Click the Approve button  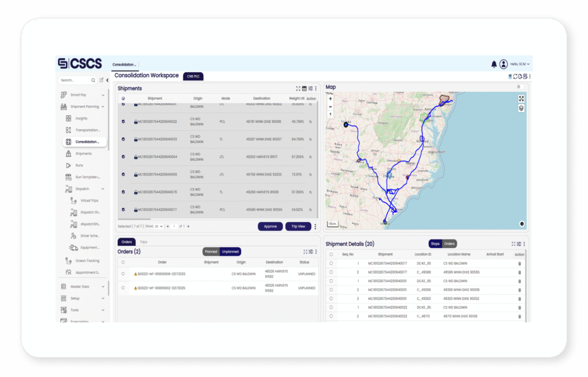pyautogui.click(x=270, y=226)
